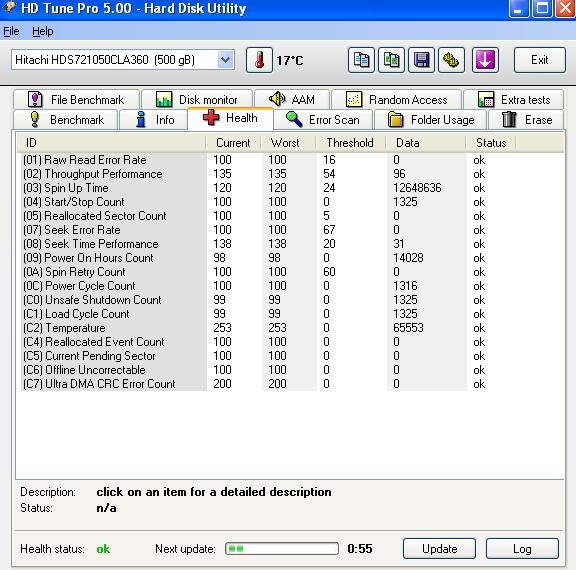Sort by the ID column header

[111, 143]
